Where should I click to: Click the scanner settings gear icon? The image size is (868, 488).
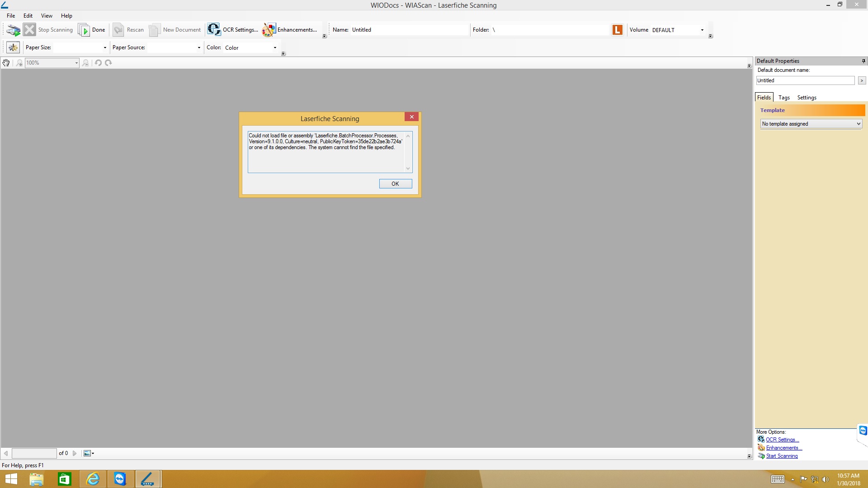(x=13, y=47)
